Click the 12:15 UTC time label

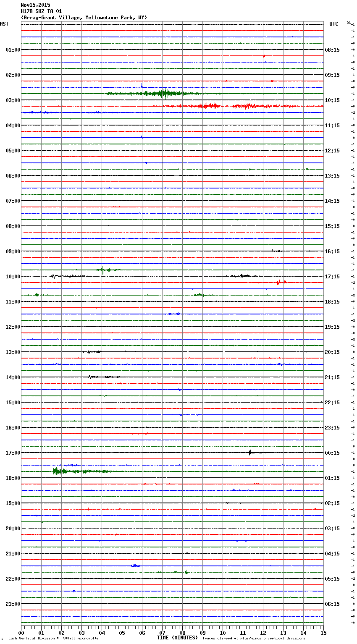[332, 151]
